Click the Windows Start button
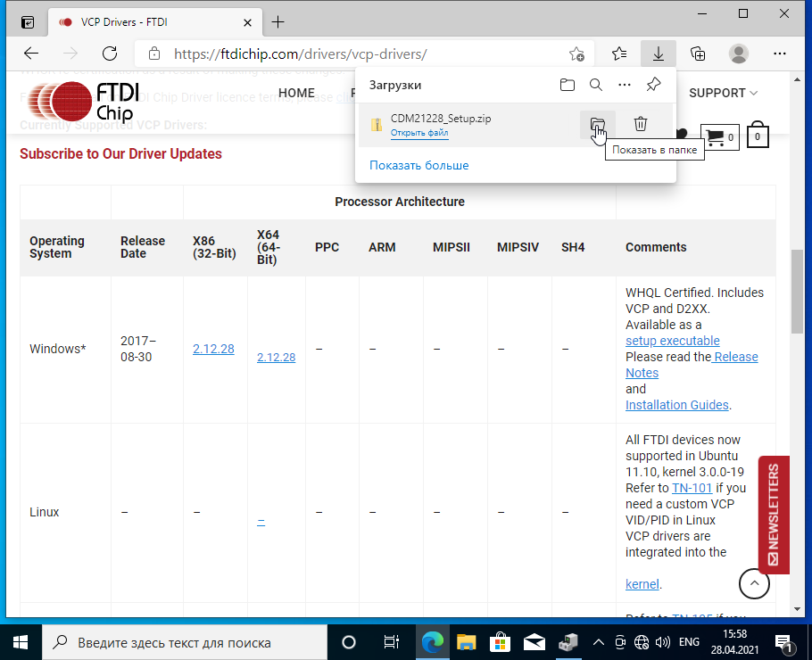This screenshot has height=660, width=812. pos(21,642)
